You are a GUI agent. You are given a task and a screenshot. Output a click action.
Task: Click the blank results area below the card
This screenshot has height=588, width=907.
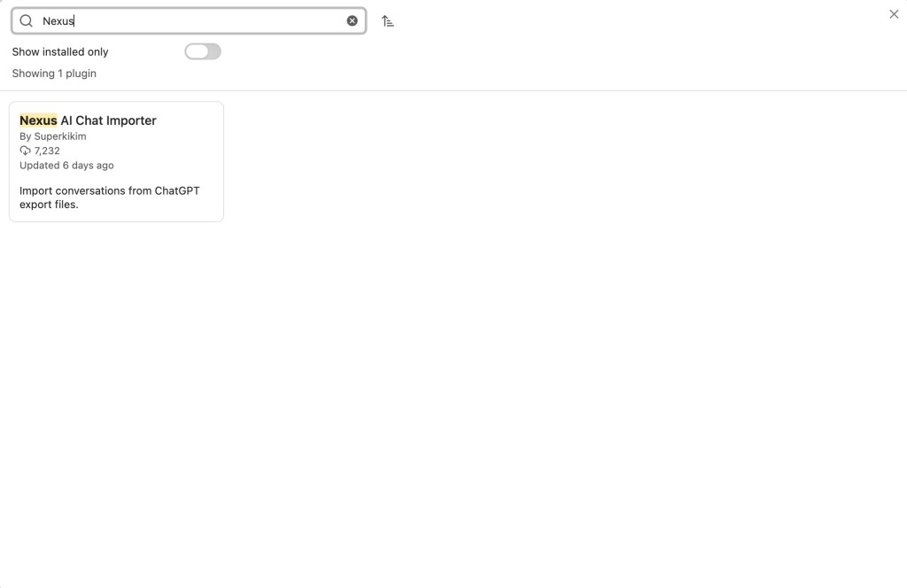pyautogui.click(x=443, y=398)
